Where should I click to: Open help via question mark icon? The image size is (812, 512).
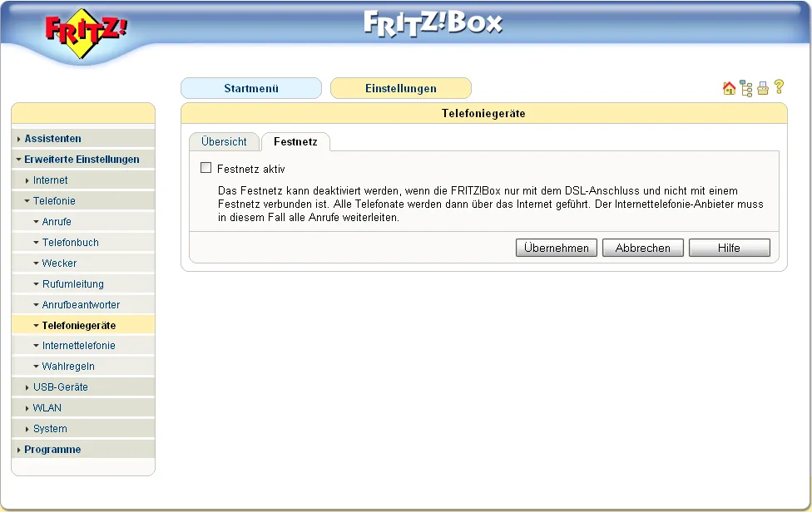pyautogui.click(x=779, y=87)
